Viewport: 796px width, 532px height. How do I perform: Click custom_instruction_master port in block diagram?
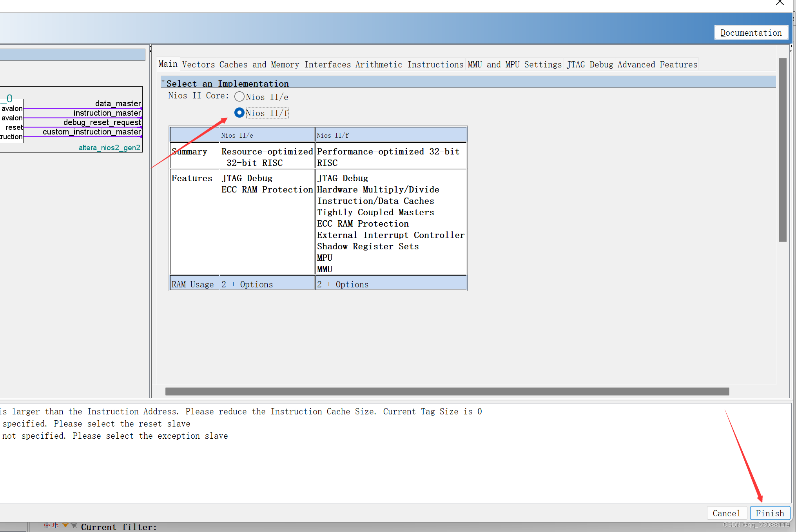pos(92,132)
